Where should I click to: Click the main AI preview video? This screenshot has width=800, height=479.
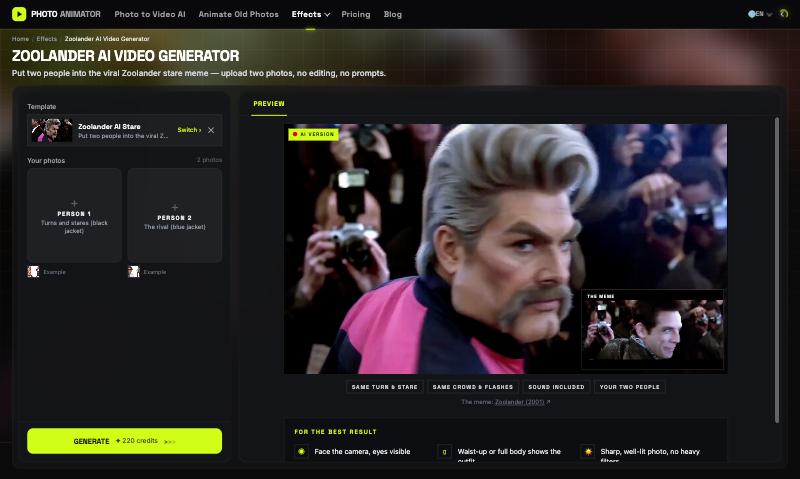(x=505, y=248)
